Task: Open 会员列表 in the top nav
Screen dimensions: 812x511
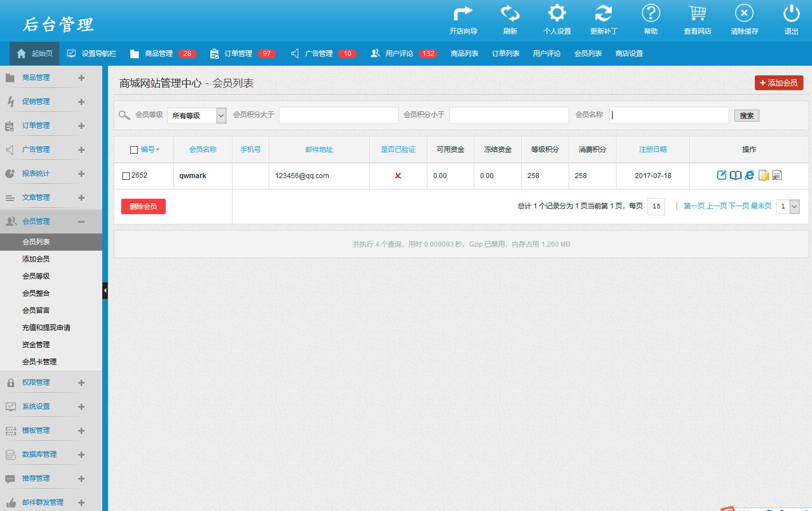Action: pos(588,54)
